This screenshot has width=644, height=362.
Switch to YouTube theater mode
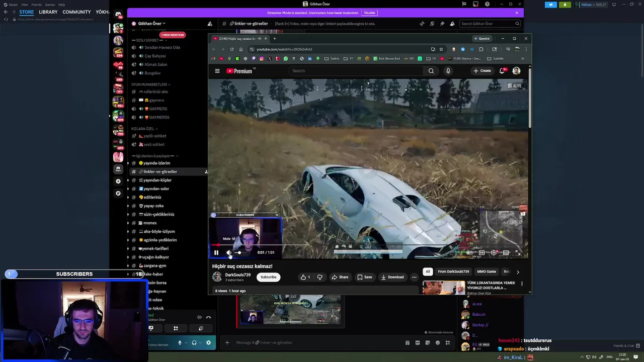click(506, 252)
